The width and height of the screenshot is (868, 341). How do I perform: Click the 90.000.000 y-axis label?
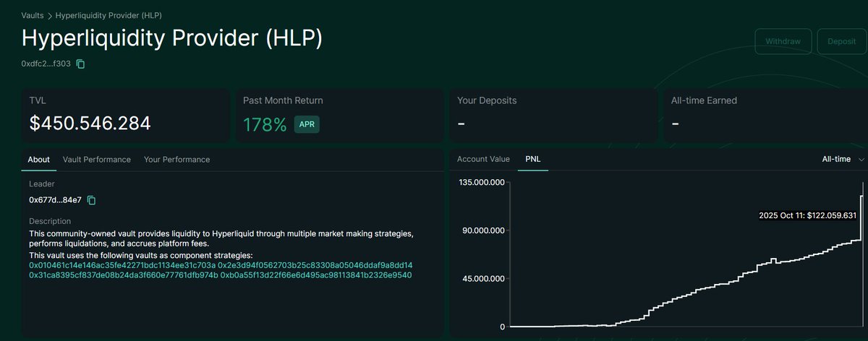484,230
